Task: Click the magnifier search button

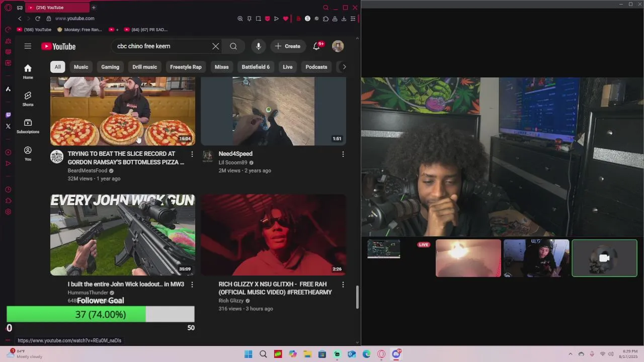Action: click(233, 46)
